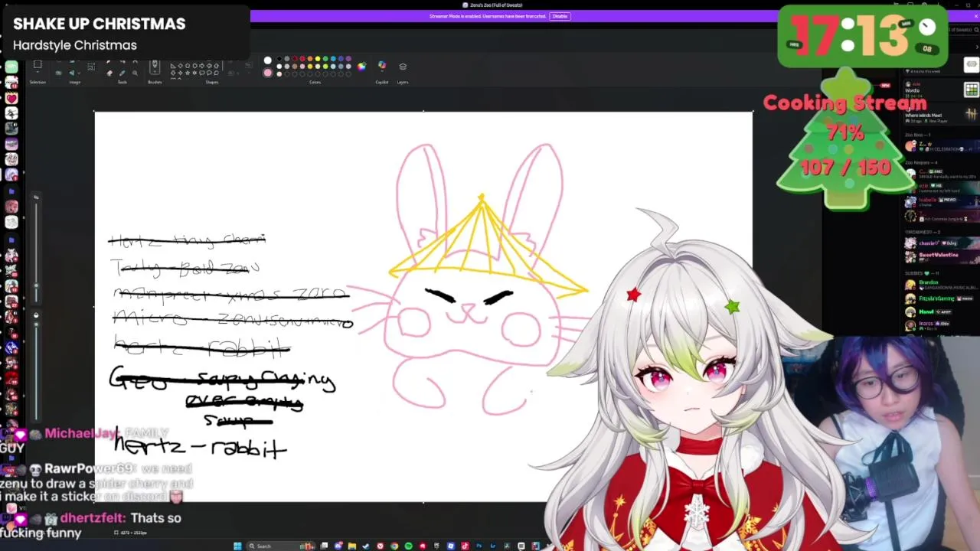Open Isabelle in Discord member list
Viewport: 980px width, 551px height.
click(942, 202)
